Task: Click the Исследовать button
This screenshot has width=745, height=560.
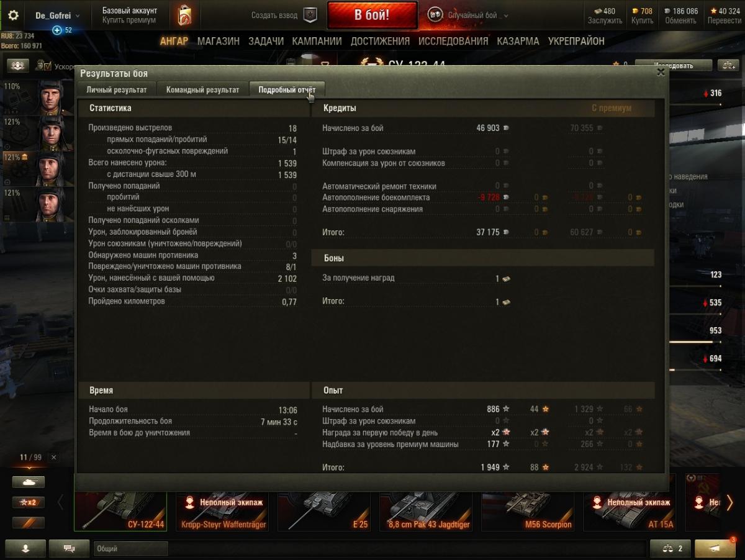Action: 673,65
